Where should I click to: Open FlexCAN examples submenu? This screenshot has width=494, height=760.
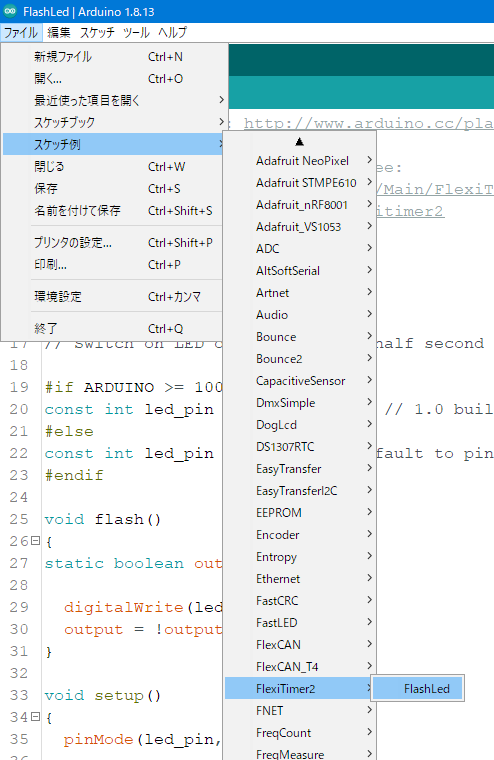pyautogui.click(x=300, y=645)
